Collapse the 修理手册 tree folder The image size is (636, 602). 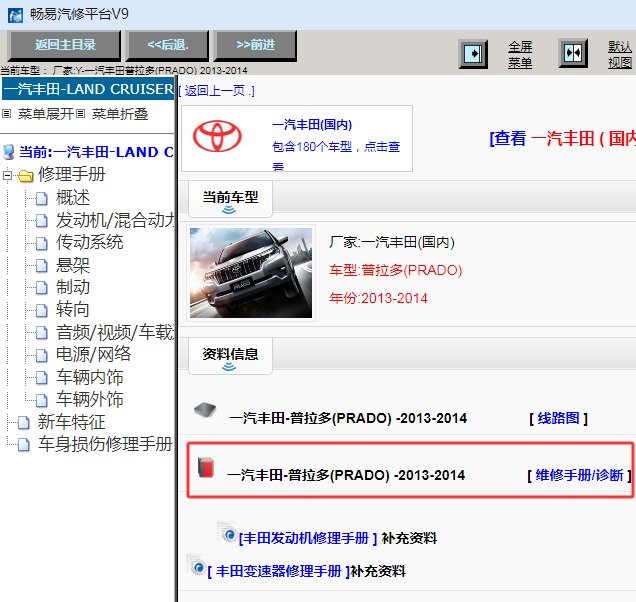[x=7, y=176]
